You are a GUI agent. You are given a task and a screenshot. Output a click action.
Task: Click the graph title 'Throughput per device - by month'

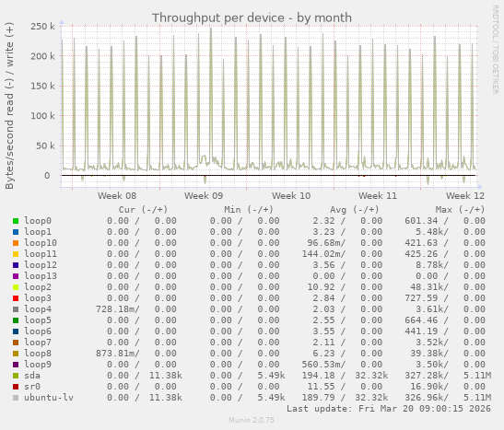pos(252,17)
